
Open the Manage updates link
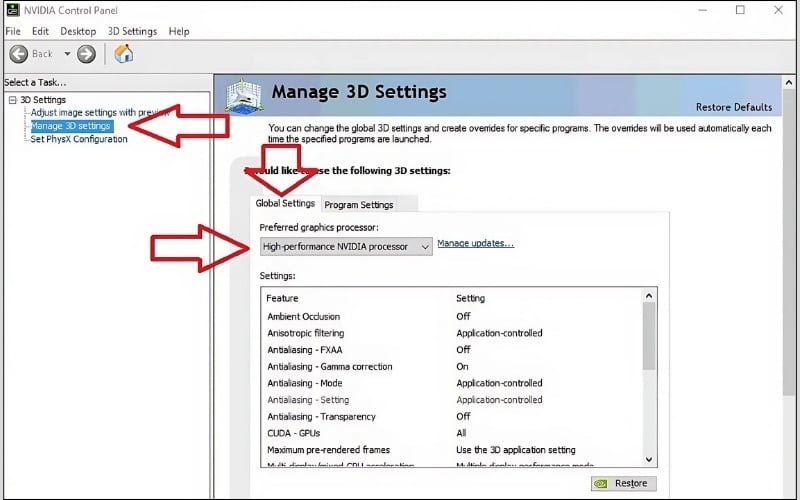click(475, 243)
